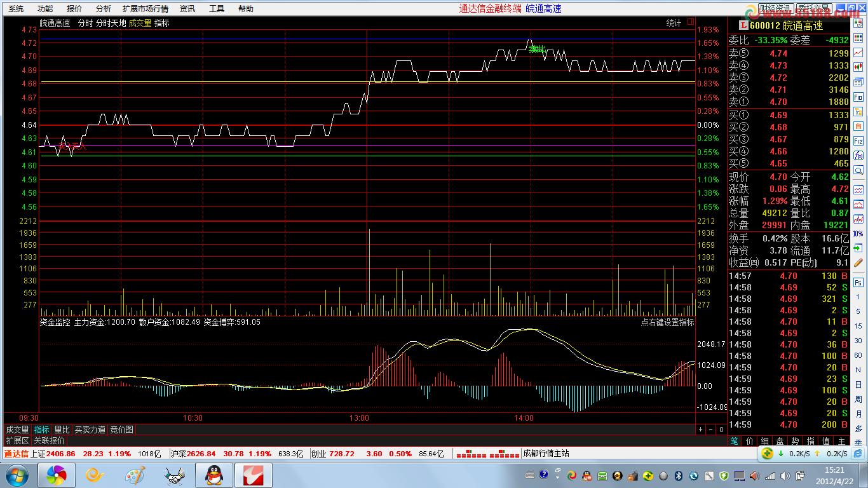Select the 量比 tab below the chart

(62, 430)
